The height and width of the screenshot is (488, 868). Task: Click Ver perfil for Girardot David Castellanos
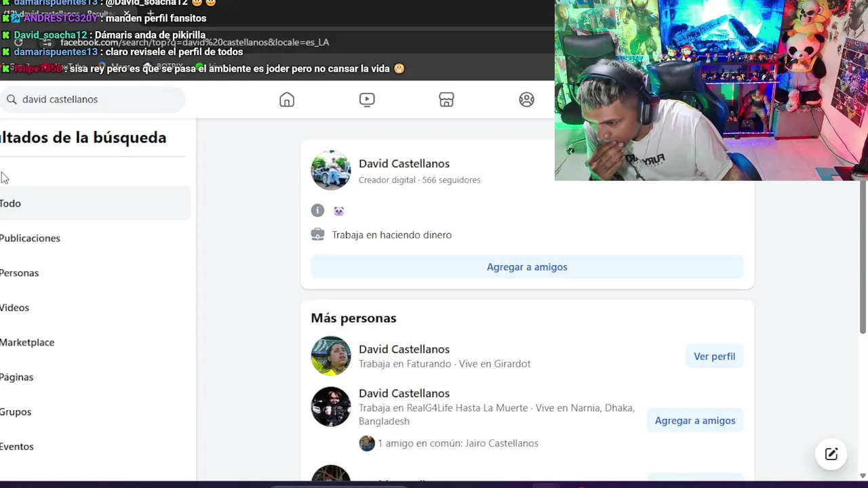(x=714, y=357)
